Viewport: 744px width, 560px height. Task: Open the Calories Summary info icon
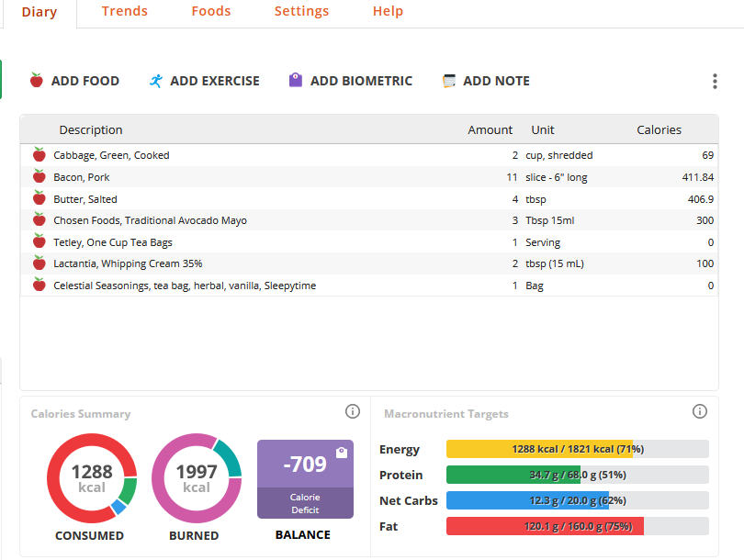tap(353, 411)
